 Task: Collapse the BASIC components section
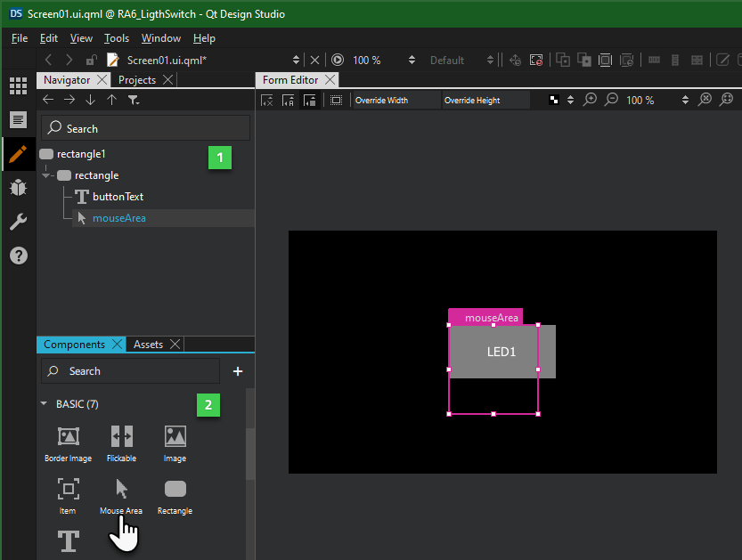(45, 404)
